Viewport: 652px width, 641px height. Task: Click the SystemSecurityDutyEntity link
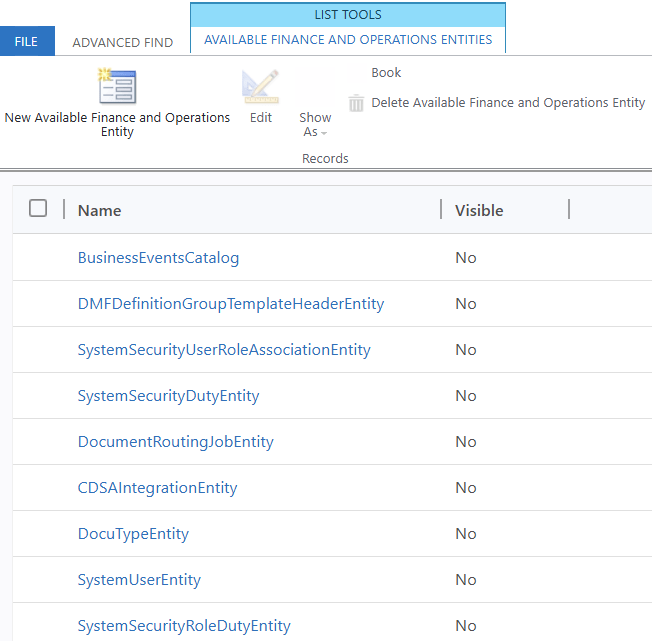point(168,396)
